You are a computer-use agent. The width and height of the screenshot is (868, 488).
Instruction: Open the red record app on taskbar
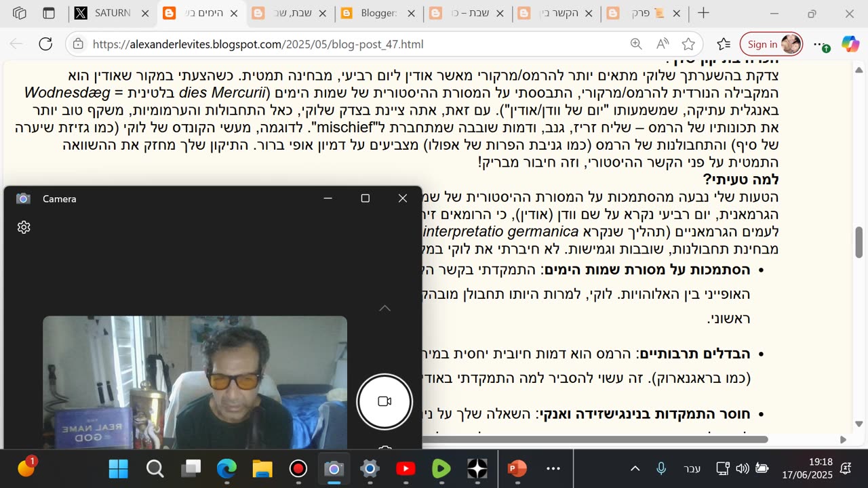[x=298, y=468]
